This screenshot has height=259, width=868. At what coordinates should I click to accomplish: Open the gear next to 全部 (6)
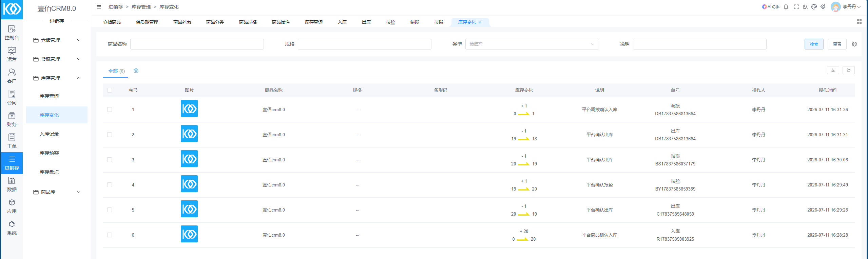point(136,71)
